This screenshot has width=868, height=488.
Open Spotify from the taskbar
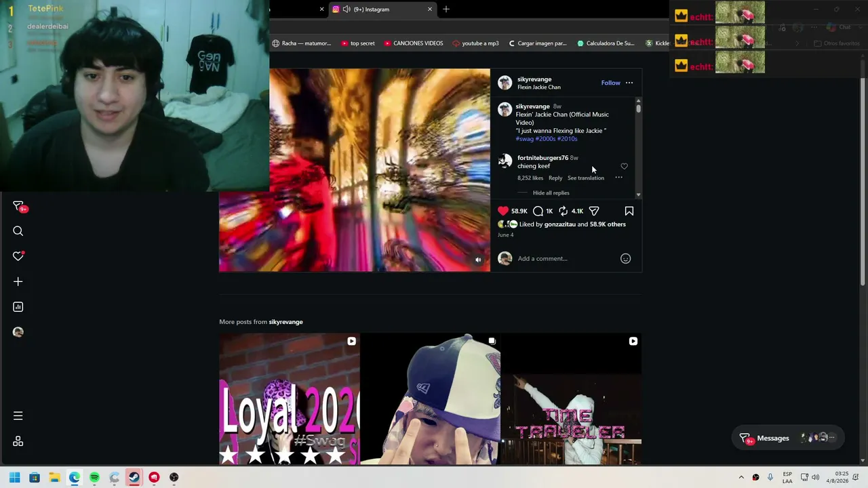coord(94,477)
